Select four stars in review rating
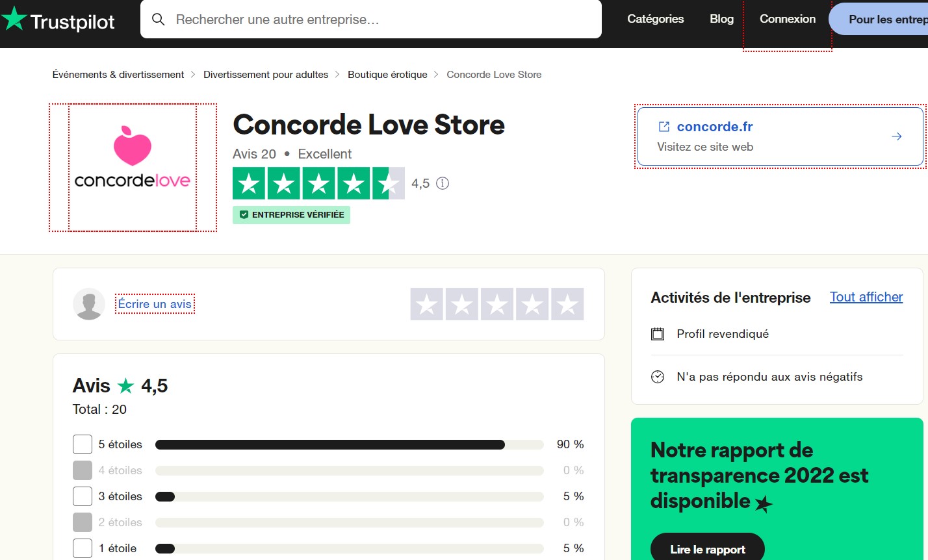The image size is (928, 560). 532,304
